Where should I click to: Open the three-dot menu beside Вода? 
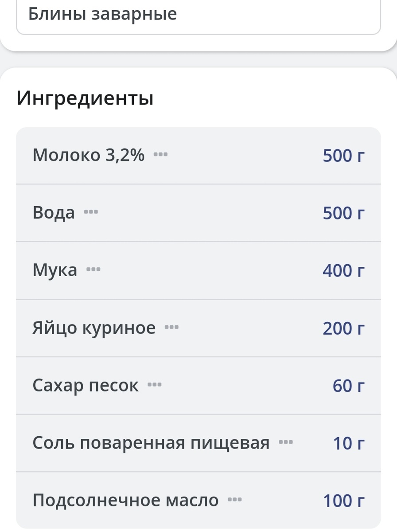click(x=91, y=212)
